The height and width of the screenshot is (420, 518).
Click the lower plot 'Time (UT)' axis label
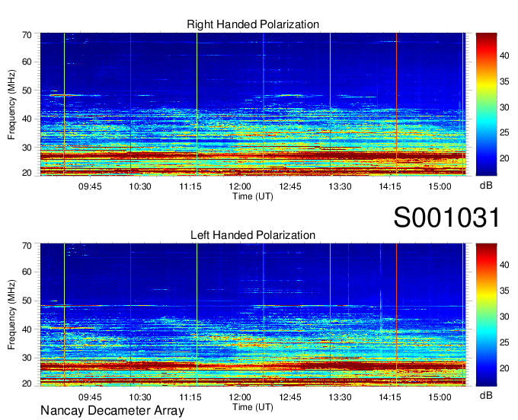click(x=253, y=407)
